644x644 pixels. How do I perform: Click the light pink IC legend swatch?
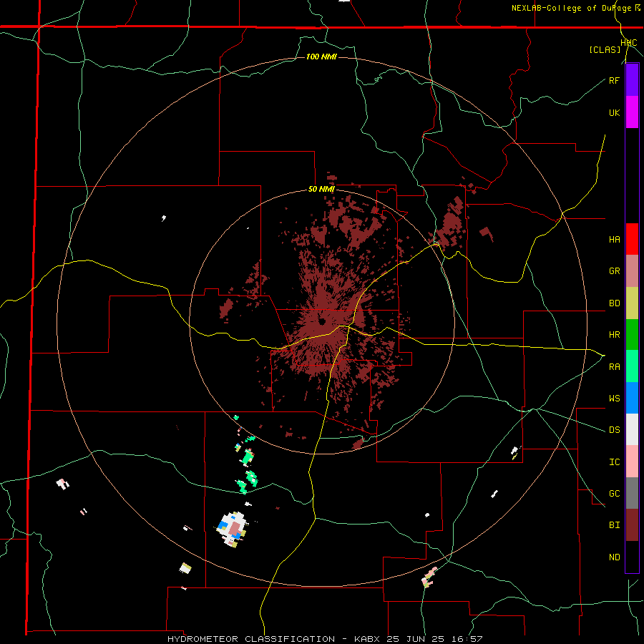click(632, 462)
